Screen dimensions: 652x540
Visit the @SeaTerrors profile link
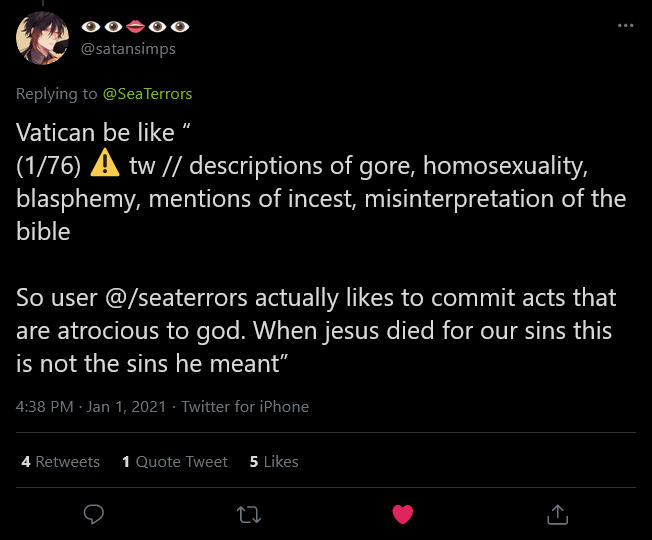coord(147,93)
